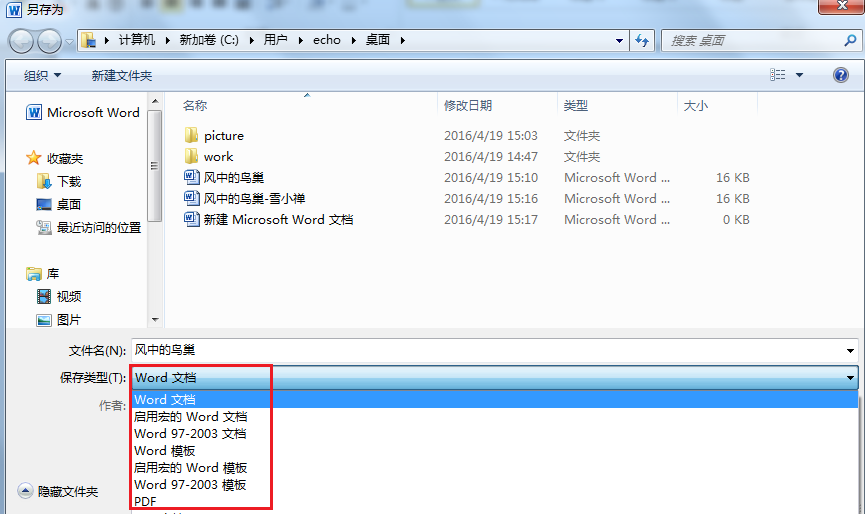The width and height of the screenshot is (865, 514).
Task: Click the search magnifier icon
Action: coord(850,40)
